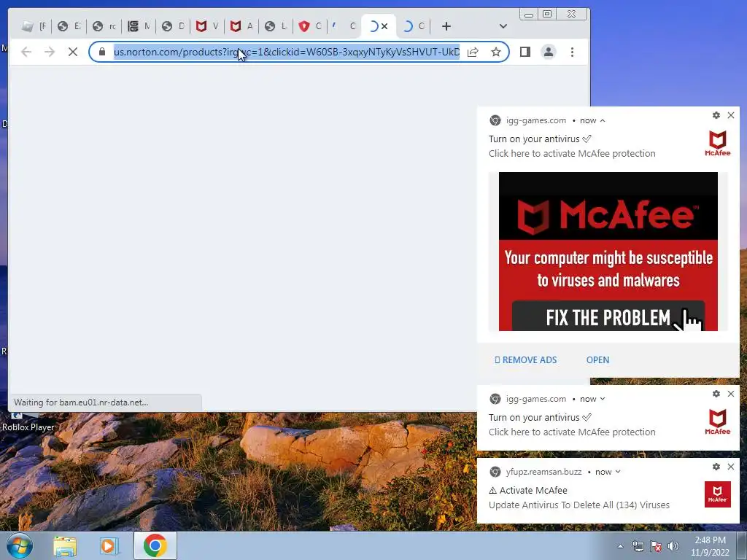Switch to the globe tab labeled L
The image size is (747, 560).
[276, 27]
